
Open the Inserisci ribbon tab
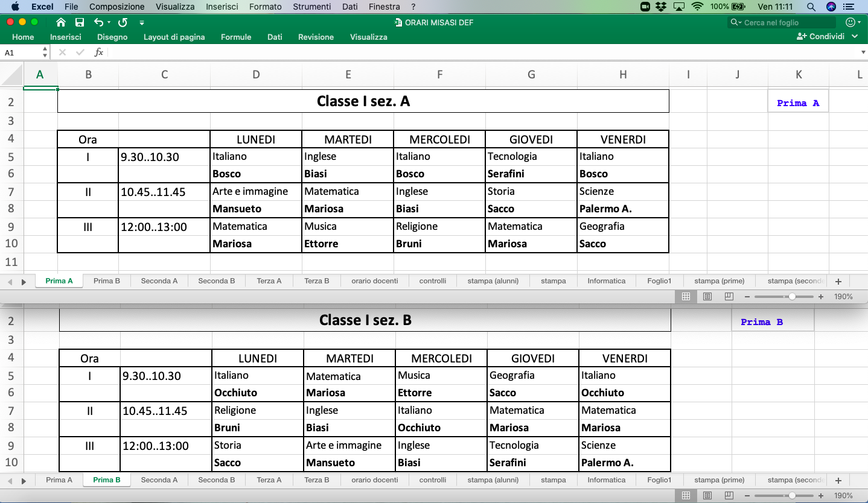click(x=66, y=37)
